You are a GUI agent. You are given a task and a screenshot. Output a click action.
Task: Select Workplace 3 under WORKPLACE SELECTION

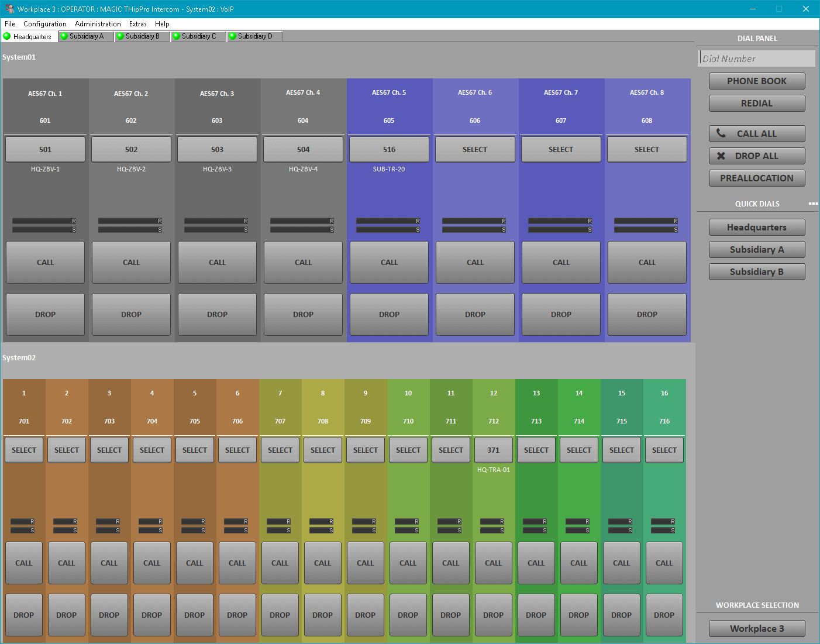pyautogui.click(x=757, y=628)
